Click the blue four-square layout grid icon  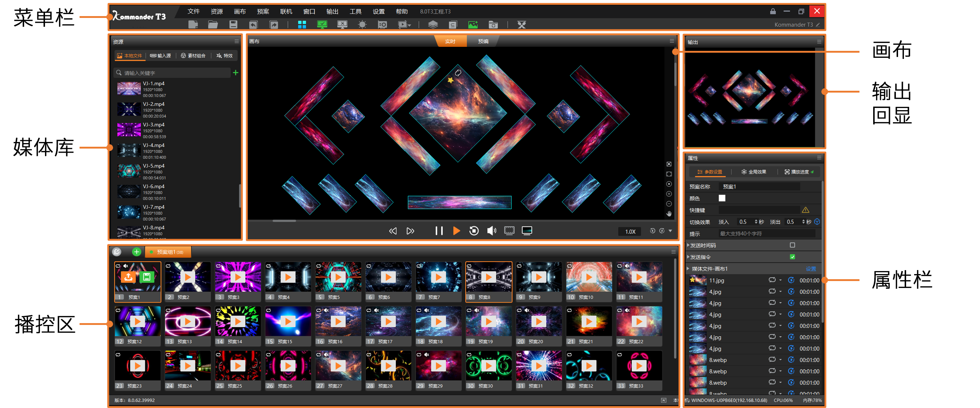[x=302, y=25]
